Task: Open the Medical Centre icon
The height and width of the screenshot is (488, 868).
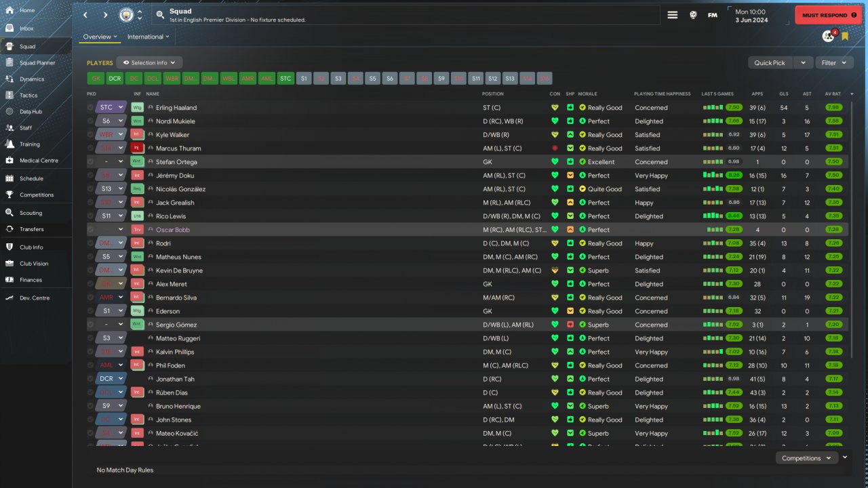Action: [9, 161]
